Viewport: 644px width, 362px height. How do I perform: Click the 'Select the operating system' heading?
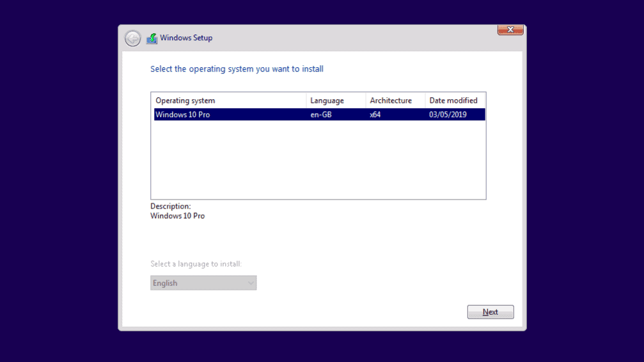(x=237, y=69)
